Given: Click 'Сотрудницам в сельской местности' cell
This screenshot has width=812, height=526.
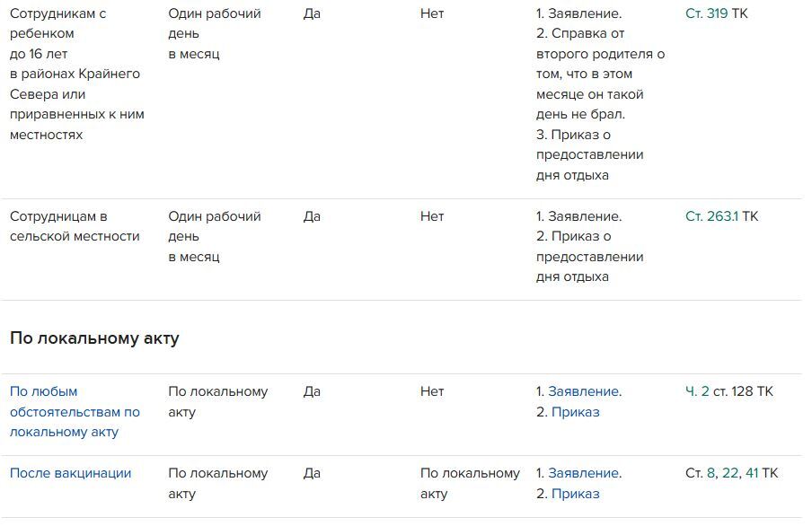Looking at the screenshot, I should coord(75,226).
